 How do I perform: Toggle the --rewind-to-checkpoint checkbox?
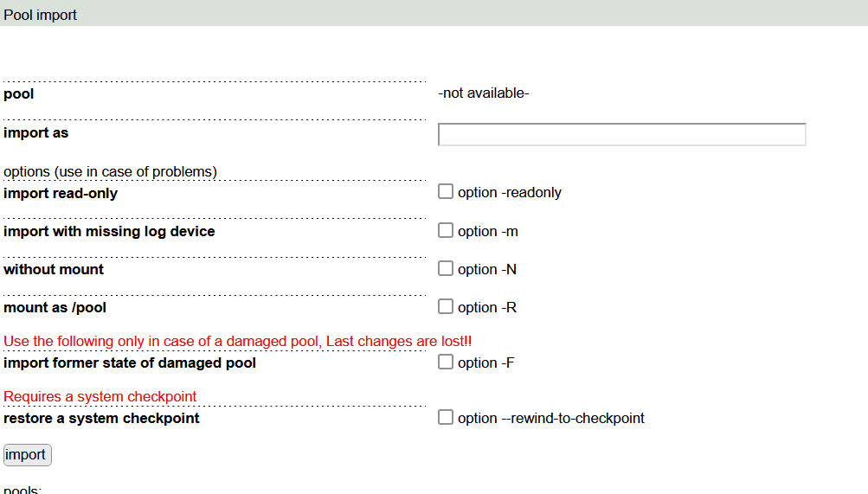pyautogui.click(x=446, y=417)
